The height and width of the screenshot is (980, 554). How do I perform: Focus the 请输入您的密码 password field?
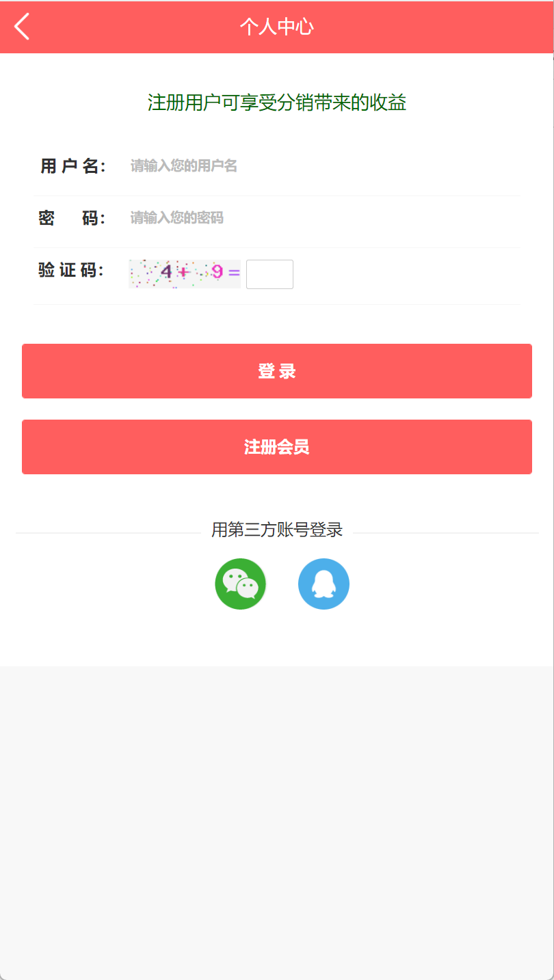coord(274,217)
